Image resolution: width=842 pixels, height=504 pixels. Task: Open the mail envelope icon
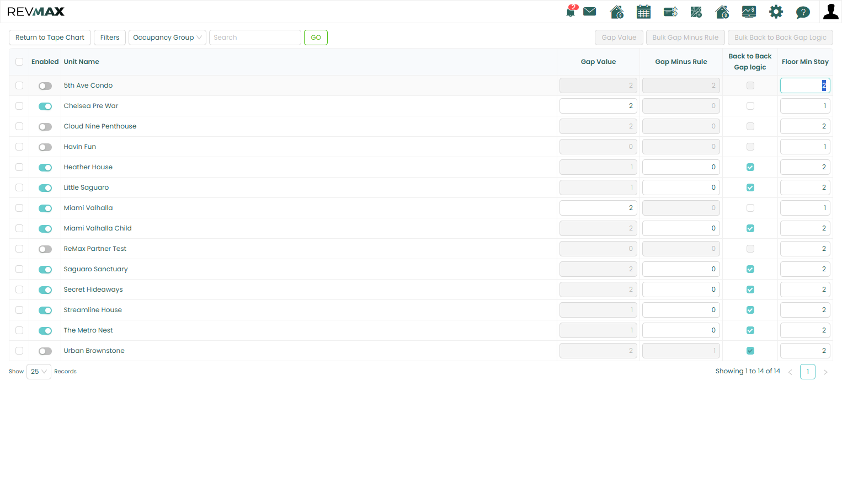[590, 12]
